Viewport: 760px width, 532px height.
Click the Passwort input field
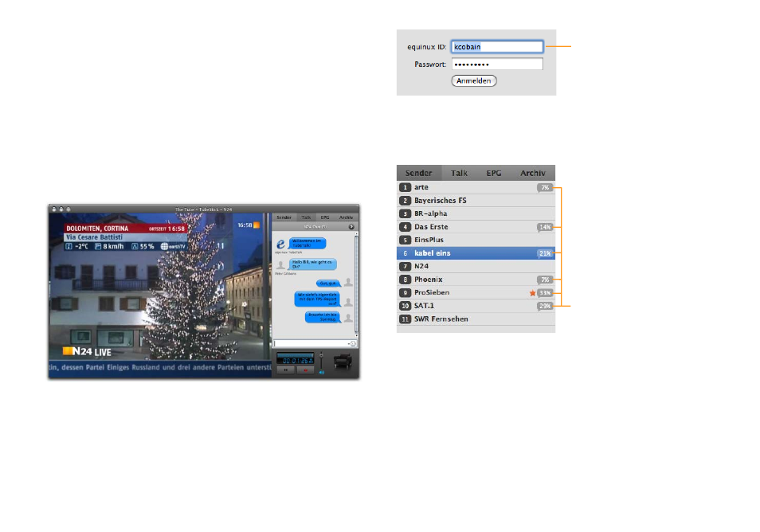pos(497,64)
